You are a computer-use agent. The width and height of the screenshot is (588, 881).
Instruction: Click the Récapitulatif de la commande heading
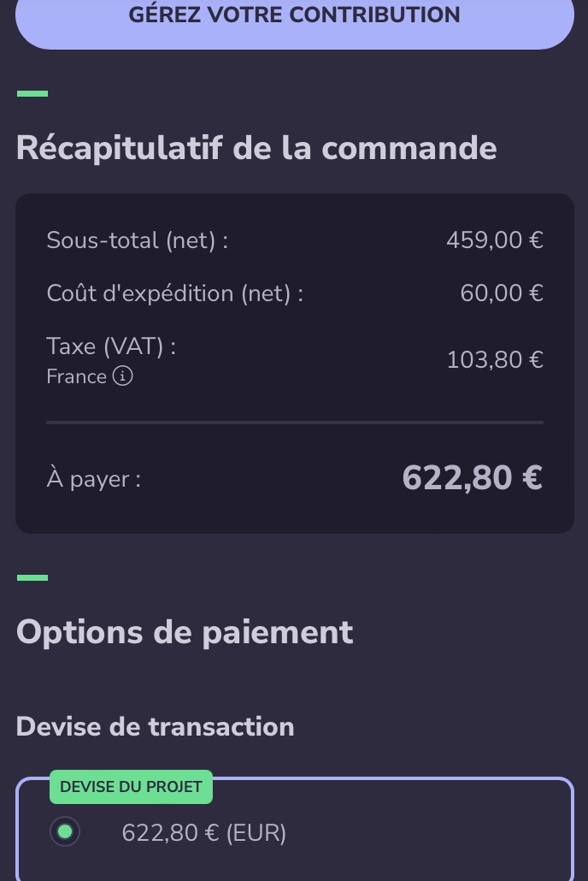pos(256,148)
